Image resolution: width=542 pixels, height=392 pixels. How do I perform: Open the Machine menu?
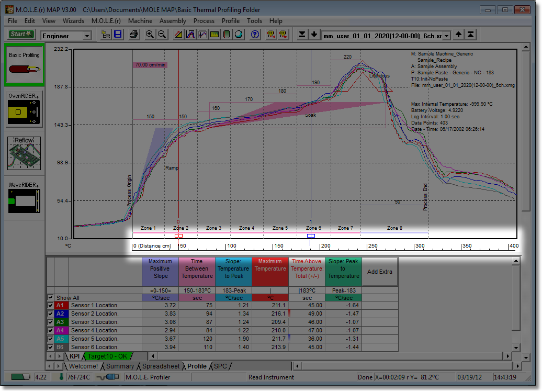(140, 21)
